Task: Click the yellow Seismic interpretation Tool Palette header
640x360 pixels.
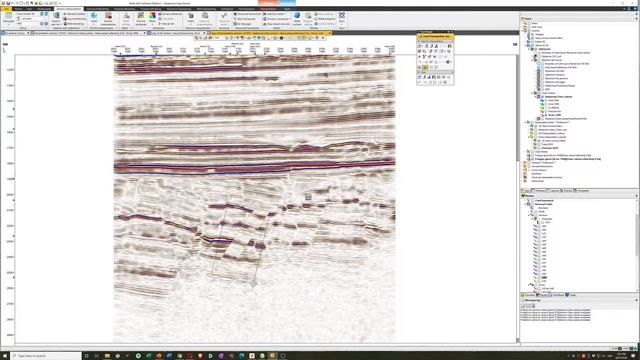Action: click(435, 36)
